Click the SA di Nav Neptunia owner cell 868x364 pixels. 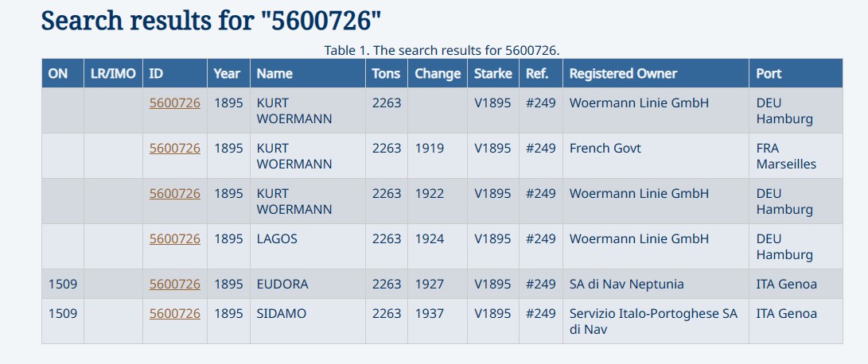(x=626, y=284)
